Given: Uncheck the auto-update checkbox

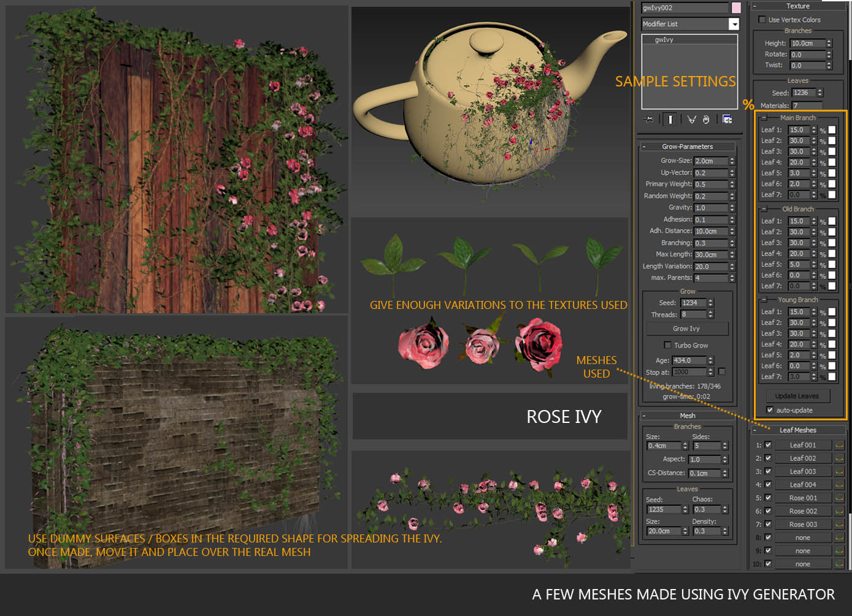Looking at the screenshot, I should (x=770, y=410).
